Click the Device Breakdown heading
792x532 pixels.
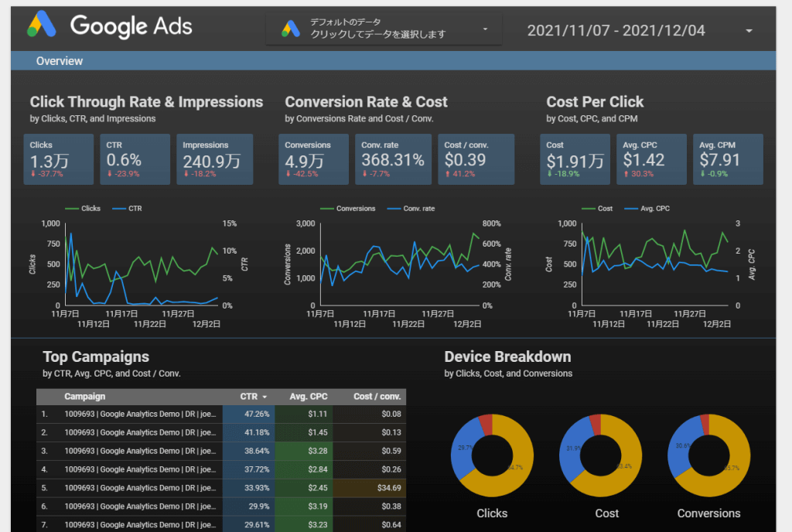pyautogui.click(x=507, y=356)
